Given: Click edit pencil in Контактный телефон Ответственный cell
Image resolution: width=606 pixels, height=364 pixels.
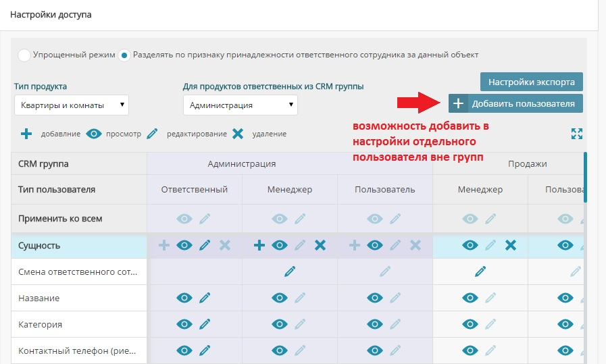Looking at the screenshot, I should tap(205, 350).
